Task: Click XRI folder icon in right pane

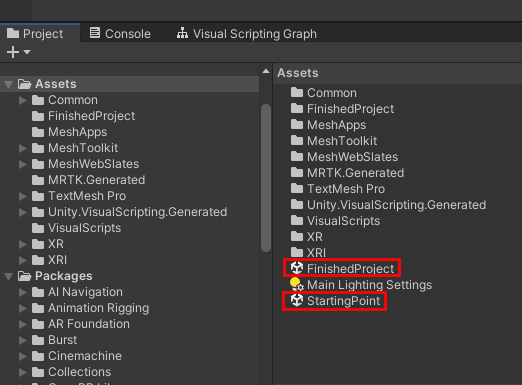Action: click(x=297, y=252)
